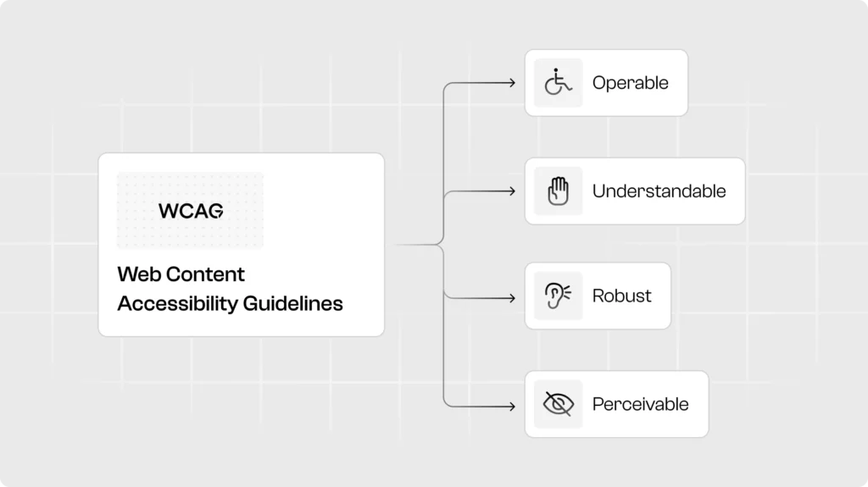Click the crossed-out eye icon beside Perceivable
The height and width of the screenshot is (487, 868).
(x=558, y=404)
